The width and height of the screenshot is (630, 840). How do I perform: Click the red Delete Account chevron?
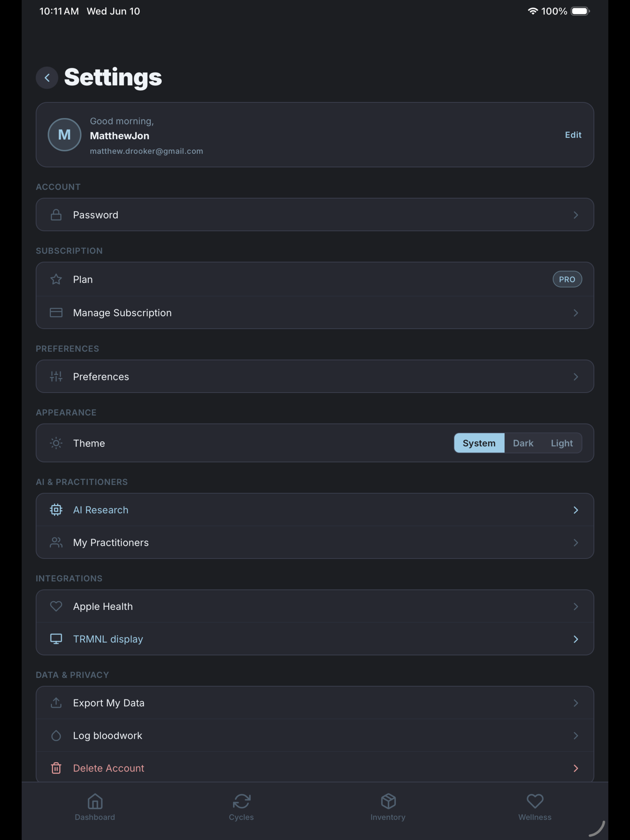tap(576, 768)
